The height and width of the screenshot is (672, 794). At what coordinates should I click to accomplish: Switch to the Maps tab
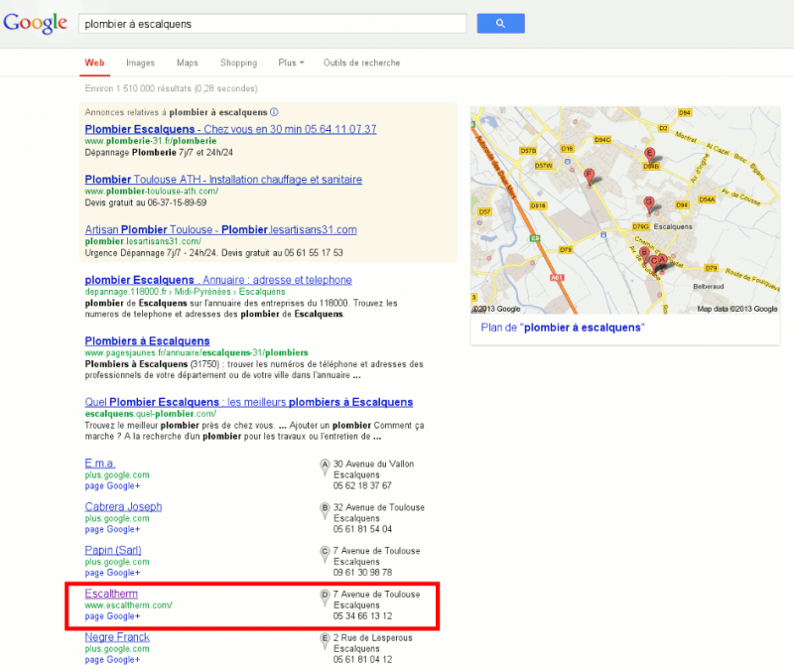(188, 63)
